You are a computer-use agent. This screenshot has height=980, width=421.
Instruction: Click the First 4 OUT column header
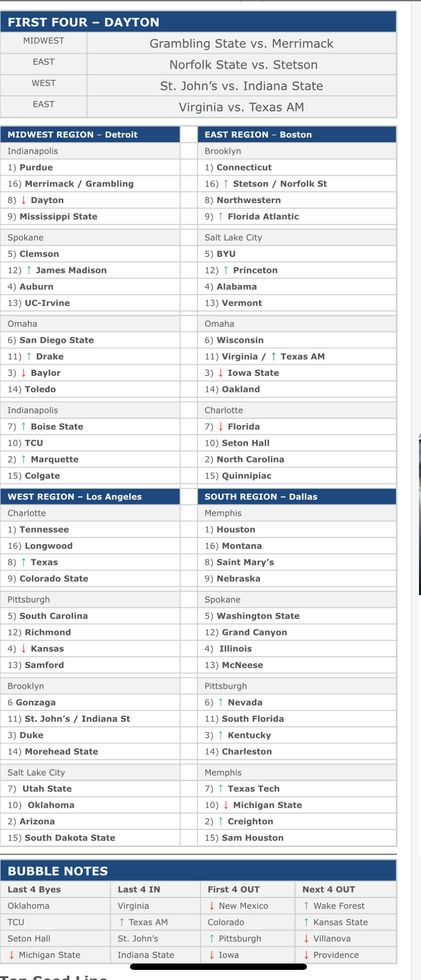click(x=234, y=890)
